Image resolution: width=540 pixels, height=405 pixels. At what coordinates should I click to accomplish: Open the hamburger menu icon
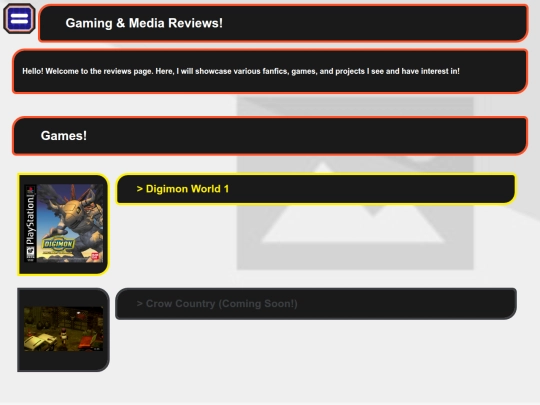tap(19, 19)
